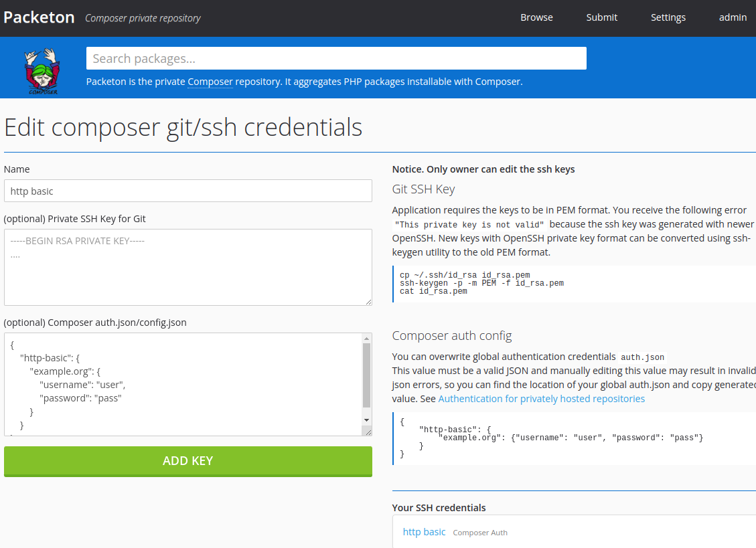Click the Packeton brand title

tap(39, 17)
